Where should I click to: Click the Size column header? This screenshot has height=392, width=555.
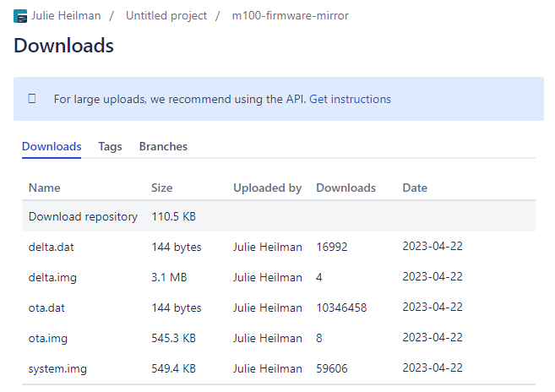coord(161,188)
